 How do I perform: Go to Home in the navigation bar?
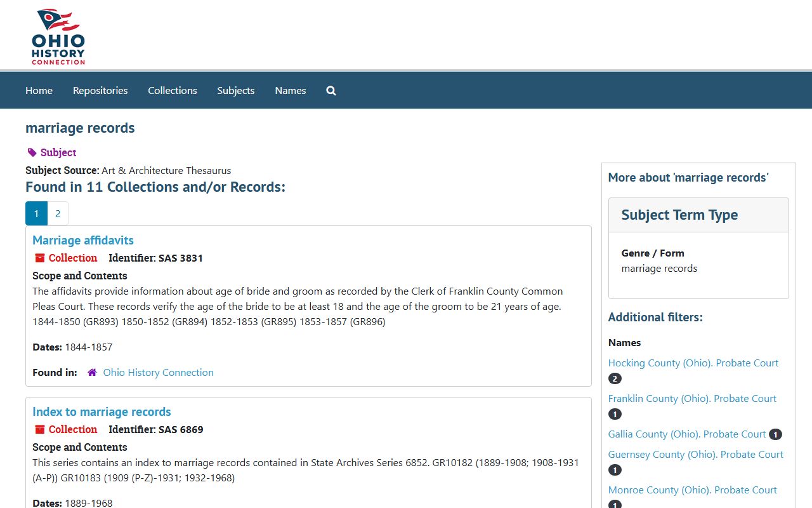[39, 91]
